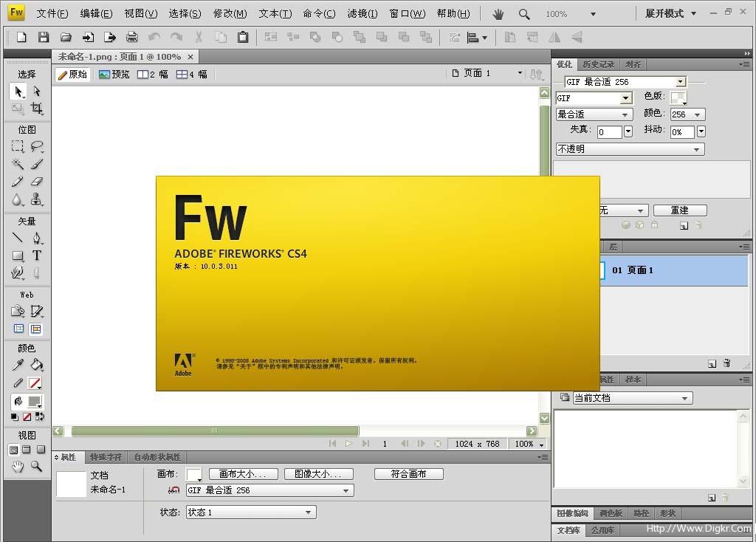This screenshot has height=542, width=756.
Task: Set default stroke and fill colors
Action: (15, 416)
